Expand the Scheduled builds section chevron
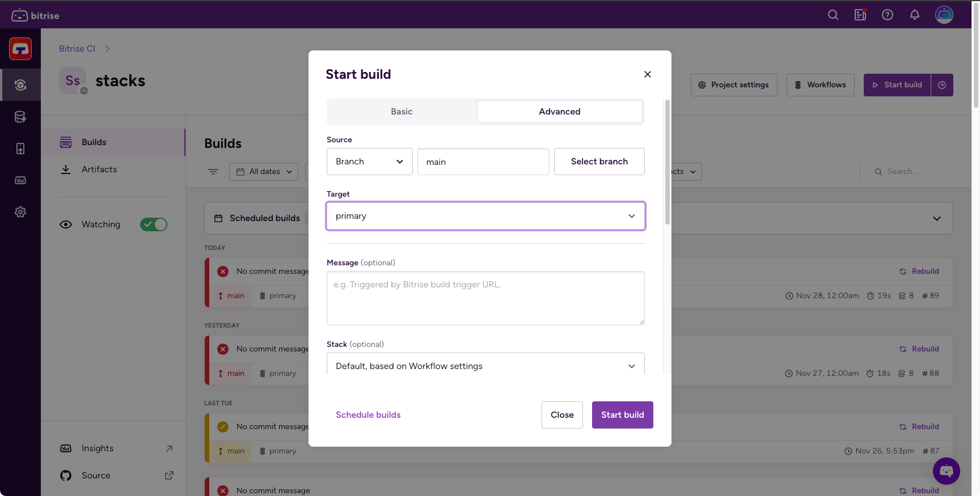The height and width of the screenshot is (496, 980). coord(936,218)
